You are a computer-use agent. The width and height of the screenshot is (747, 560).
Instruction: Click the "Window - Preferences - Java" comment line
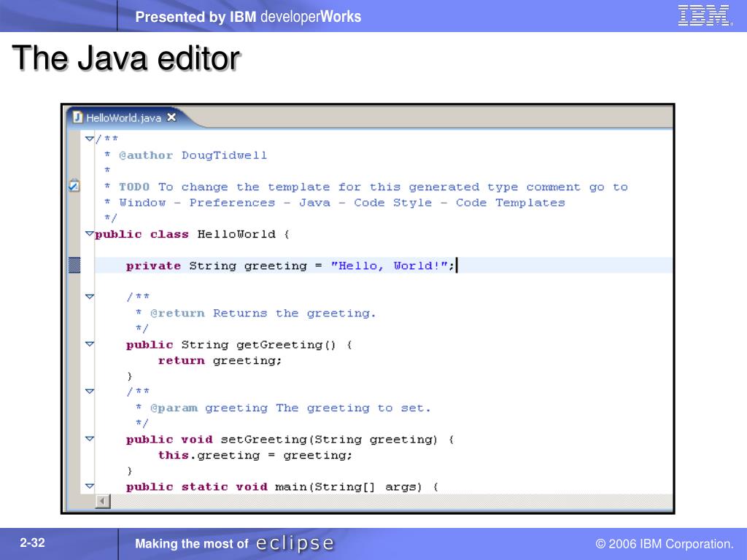pyautogui.click(x=341, y=203)
